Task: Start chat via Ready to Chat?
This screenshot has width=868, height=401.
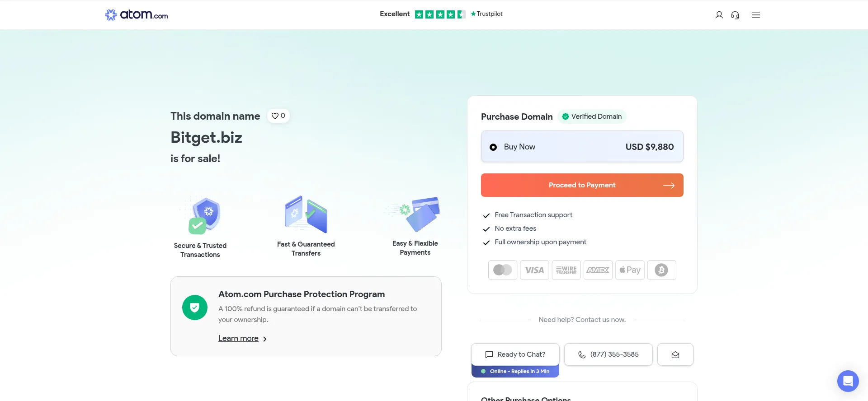Action: [x=515, y=354]
